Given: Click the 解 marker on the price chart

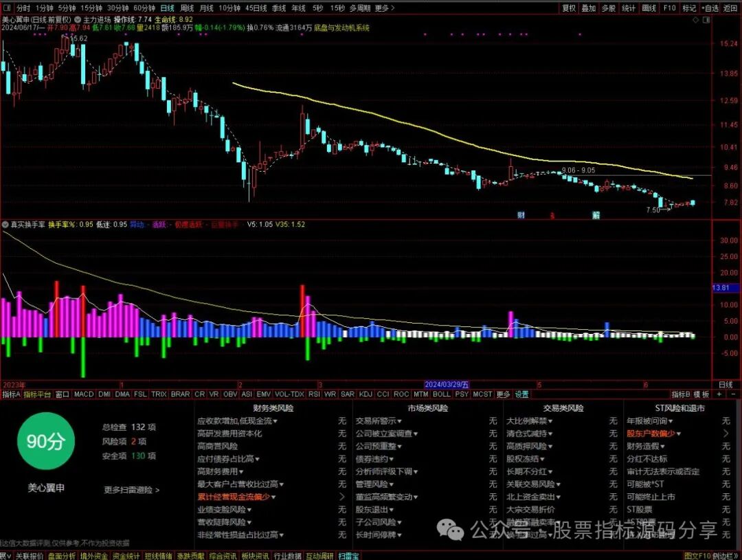Looking at the screenshot, I should 596,215.
